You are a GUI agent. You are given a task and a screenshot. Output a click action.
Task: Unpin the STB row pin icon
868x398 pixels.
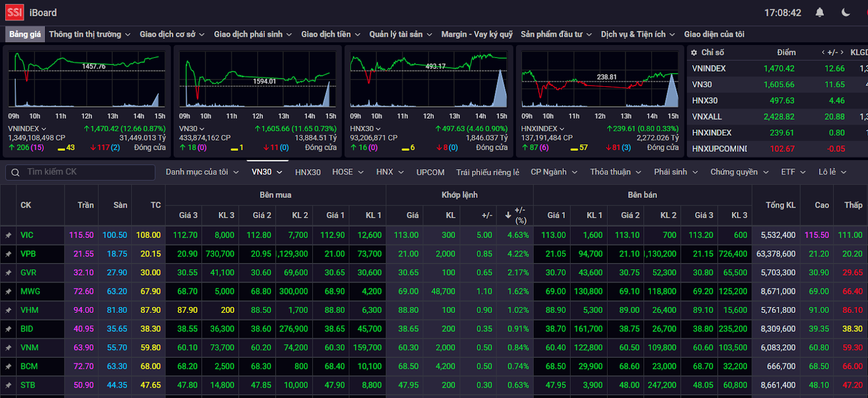click(8, 386)
